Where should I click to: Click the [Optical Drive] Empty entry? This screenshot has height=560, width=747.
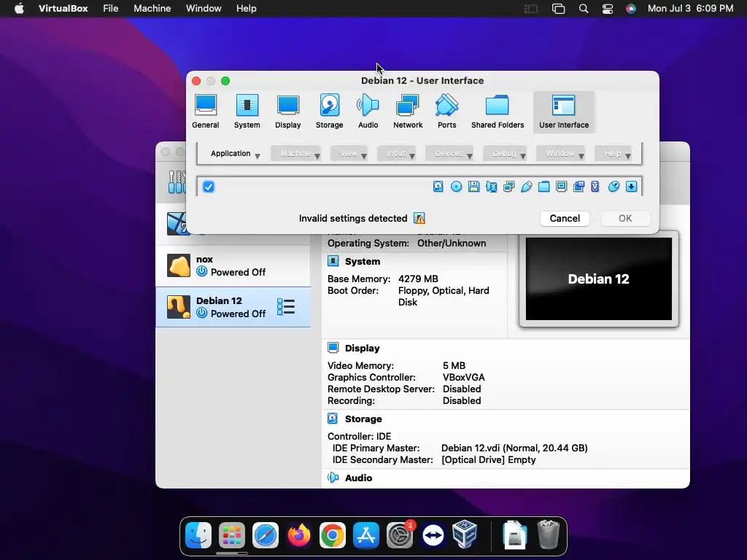488,460
